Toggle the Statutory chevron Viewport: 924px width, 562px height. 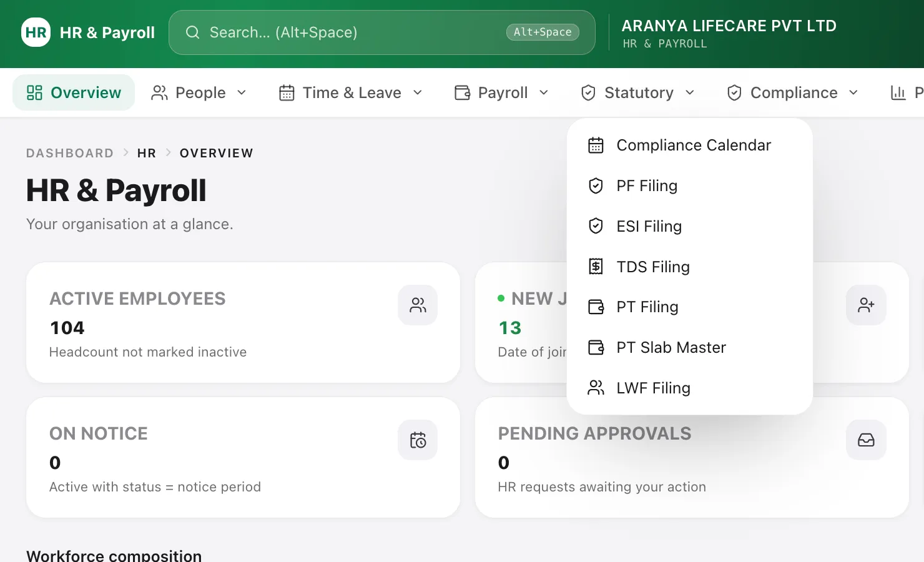point(690,92)
